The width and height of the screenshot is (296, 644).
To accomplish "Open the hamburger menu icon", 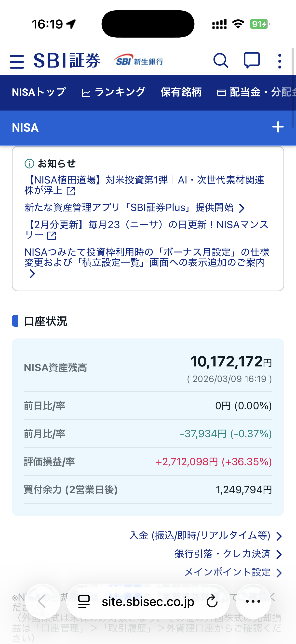I will coord(17,61).
